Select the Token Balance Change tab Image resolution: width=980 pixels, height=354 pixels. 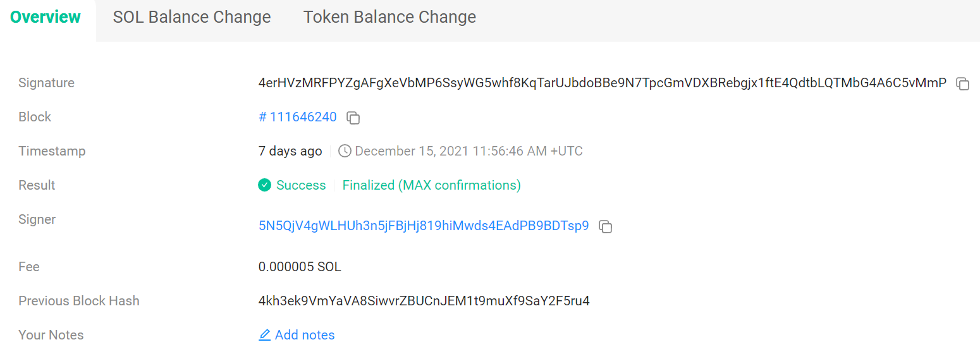point(389,17)
